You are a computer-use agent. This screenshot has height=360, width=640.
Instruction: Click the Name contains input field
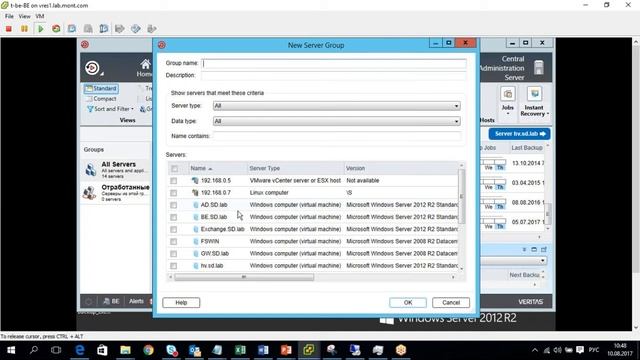[x=337, y=136]
